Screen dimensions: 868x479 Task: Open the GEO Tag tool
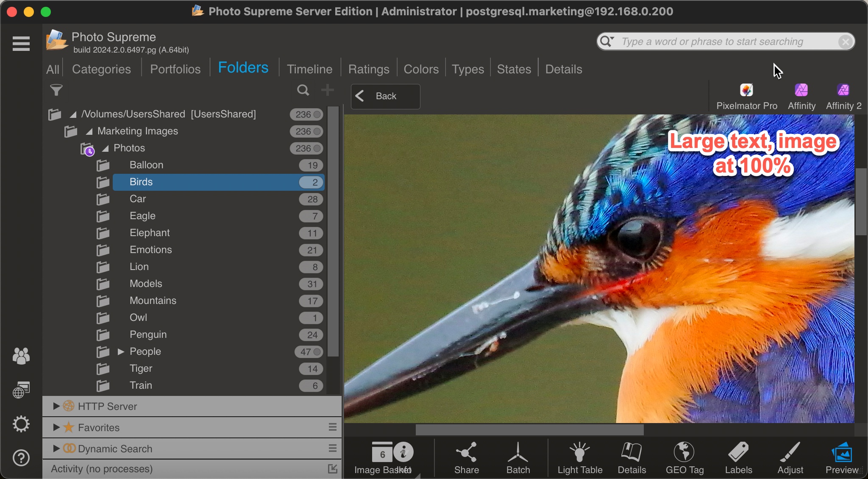(x=684, y=458)
